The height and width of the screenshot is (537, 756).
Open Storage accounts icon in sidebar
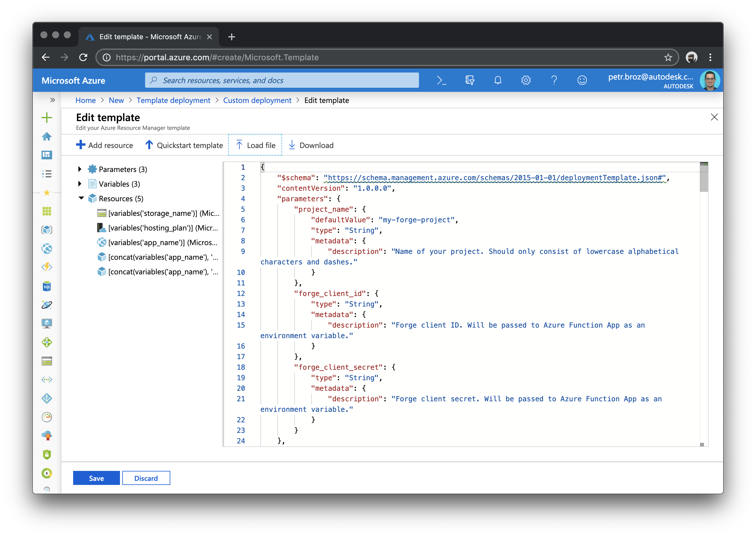point(47,361)
